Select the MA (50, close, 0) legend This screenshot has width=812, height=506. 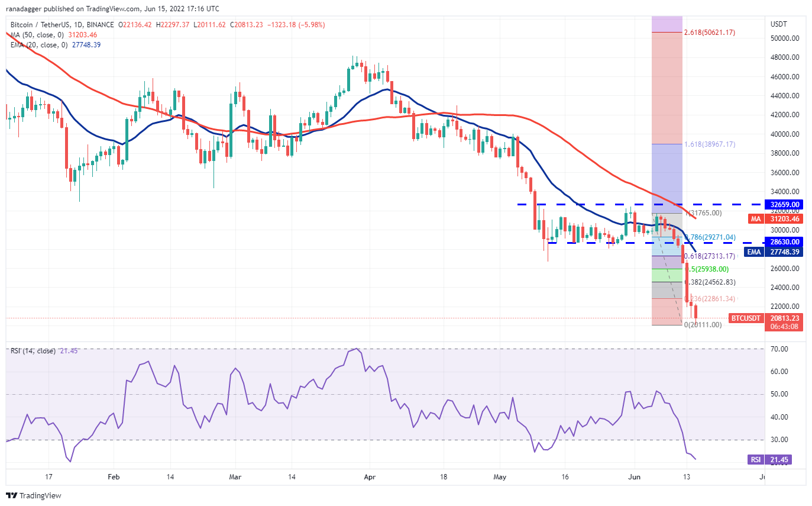coord(54,34)
